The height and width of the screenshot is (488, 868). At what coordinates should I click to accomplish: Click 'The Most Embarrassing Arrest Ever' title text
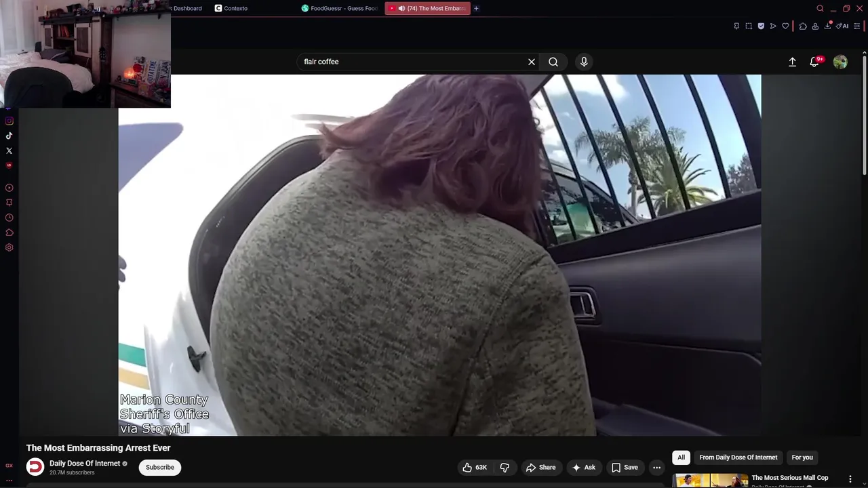click(98, 448)
